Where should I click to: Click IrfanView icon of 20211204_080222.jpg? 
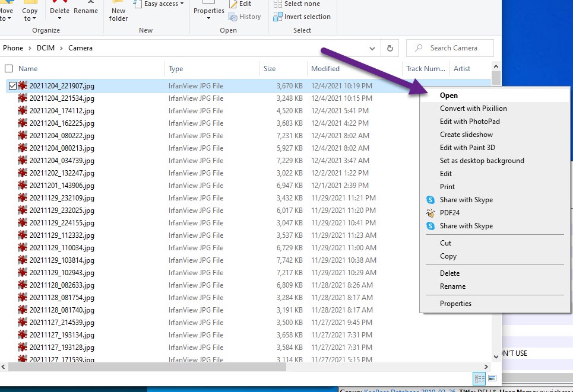tap(23, 135)
